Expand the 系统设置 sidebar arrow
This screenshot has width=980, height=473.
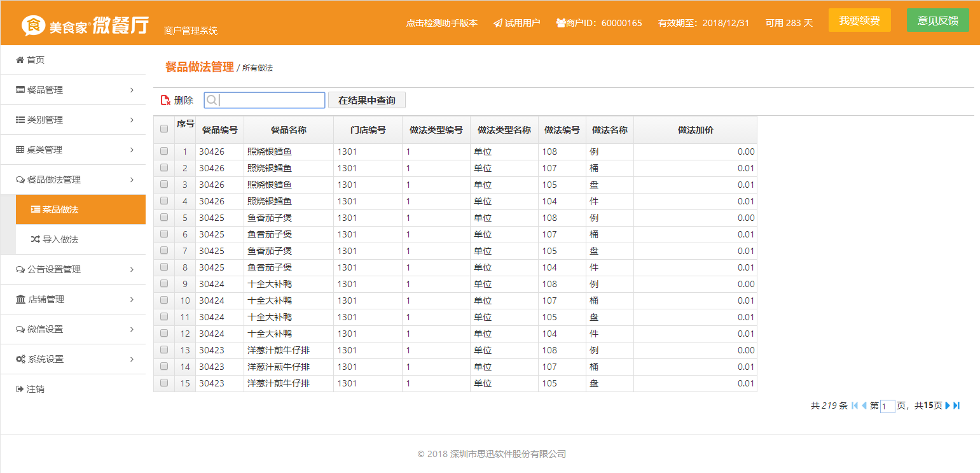tap(132, 359)
